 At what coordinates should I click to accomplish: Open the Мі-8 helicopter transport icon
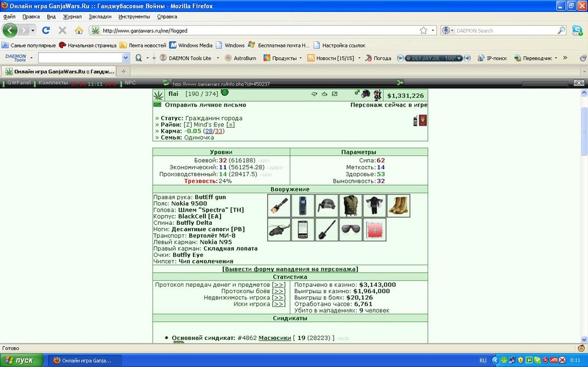[279, 229]
